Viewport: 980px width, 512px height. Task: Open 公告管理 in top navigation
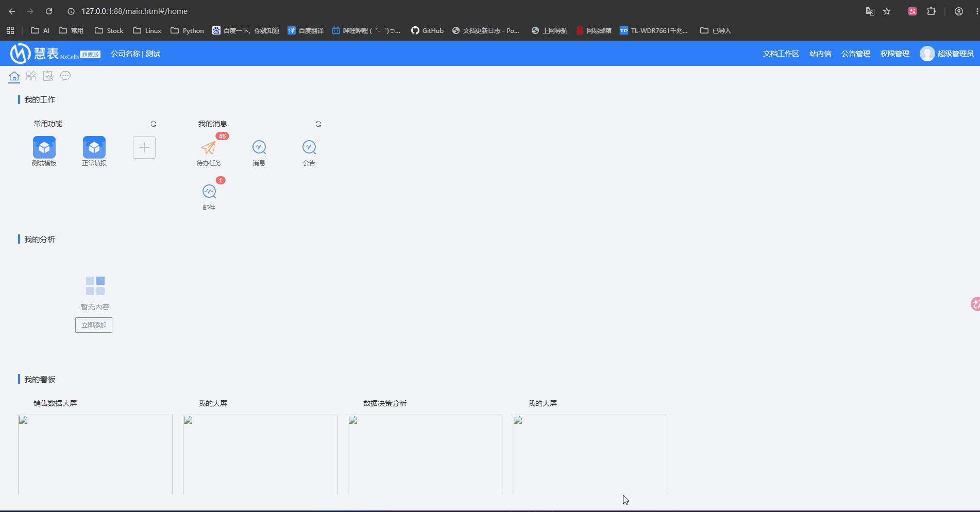856,54
